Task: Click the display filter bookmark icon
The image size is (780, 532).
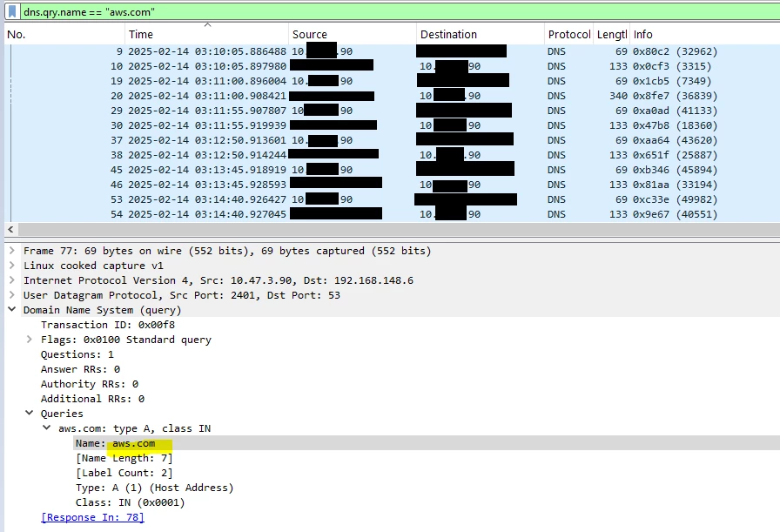Action: pyautogui.click(x=12, y=11)
